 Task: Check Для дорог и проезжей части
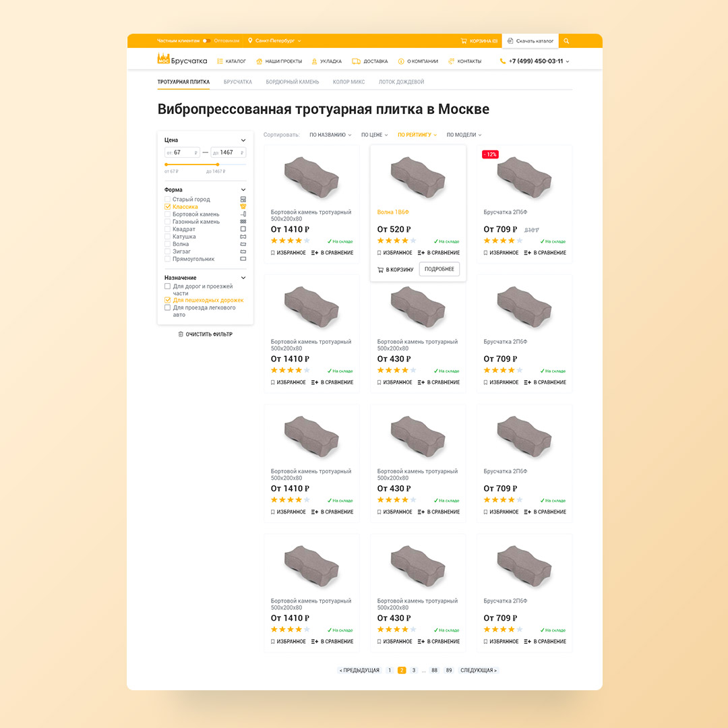pos(167,286)
